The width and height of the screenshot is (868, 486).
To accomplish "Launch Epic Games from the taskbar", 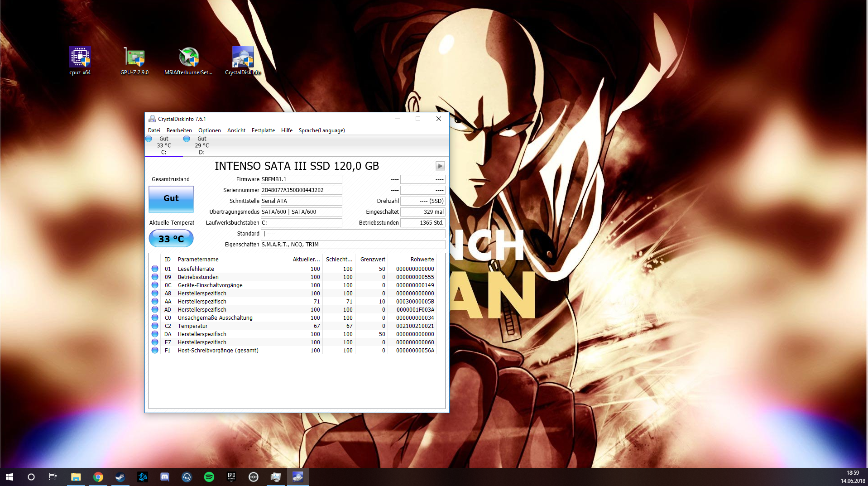I will pyautogui.click(x=231, y=477).
